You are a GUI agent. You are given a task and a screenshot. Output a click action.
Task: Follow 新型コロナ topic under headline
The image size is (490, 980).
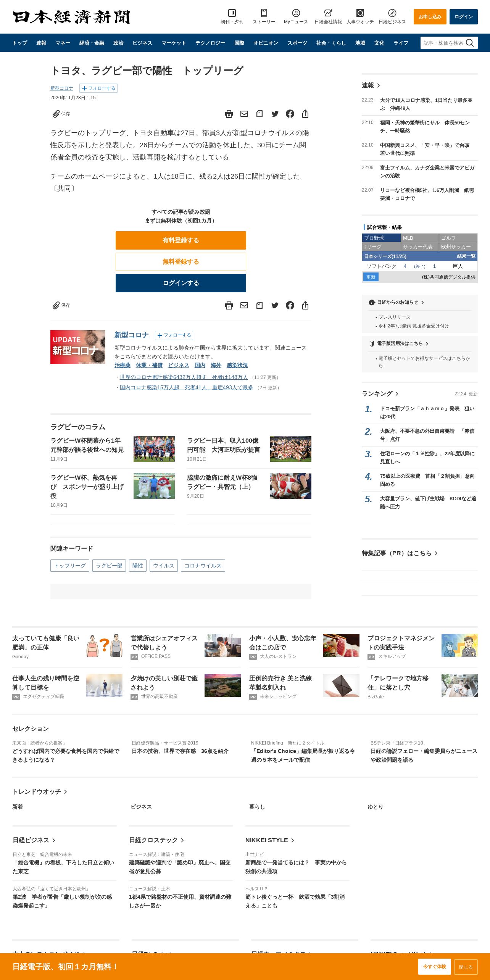pyautogui.click(x=98, y=88)
